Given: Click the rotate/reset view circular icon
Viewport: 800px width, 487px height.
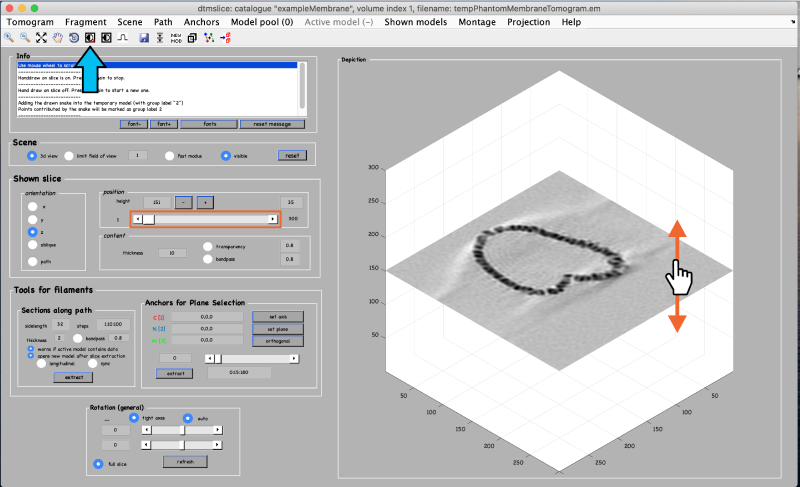Looking at the screenshot, I should pyautogui.click(x=74, y=38).
